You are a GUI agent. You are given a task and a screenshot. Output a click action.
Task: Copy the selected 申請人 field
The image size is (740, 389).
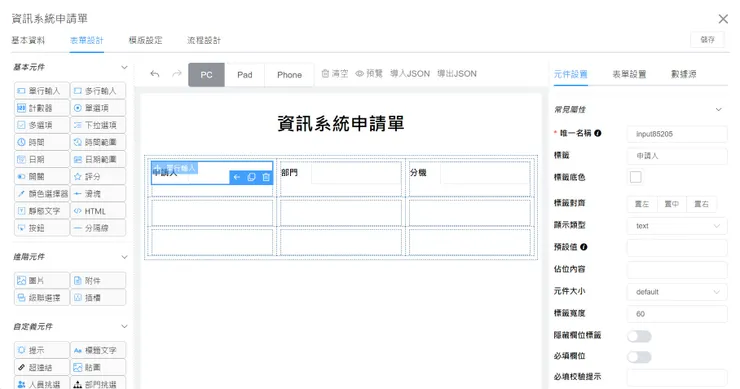(x=252, y=177)
